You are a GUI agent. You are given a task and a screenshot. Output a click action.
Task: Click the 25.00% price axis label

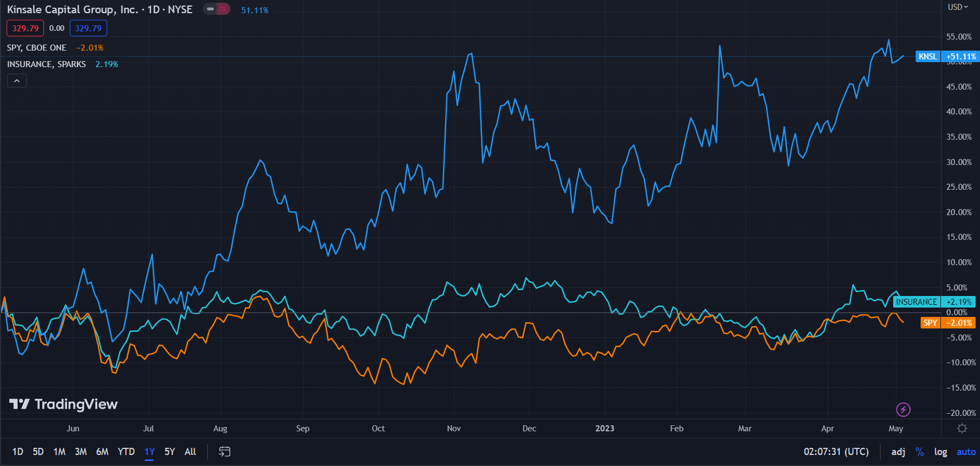tap(959, 187)
